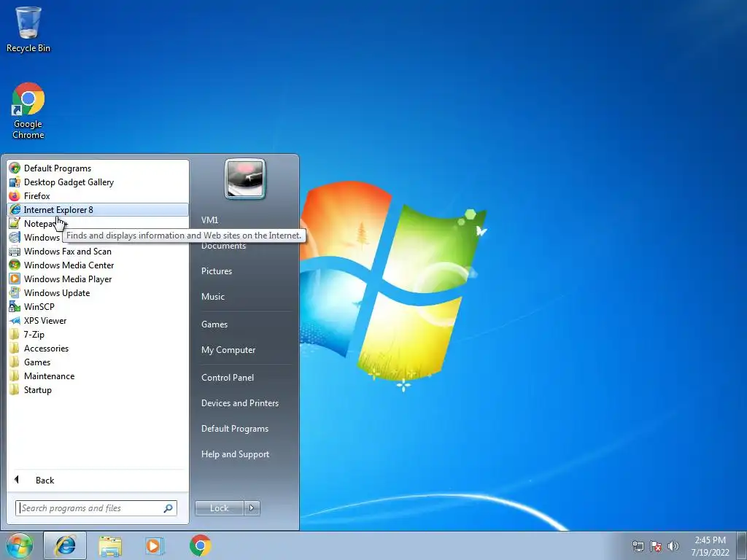Open Internet Explorer from the taskbar

65,545
